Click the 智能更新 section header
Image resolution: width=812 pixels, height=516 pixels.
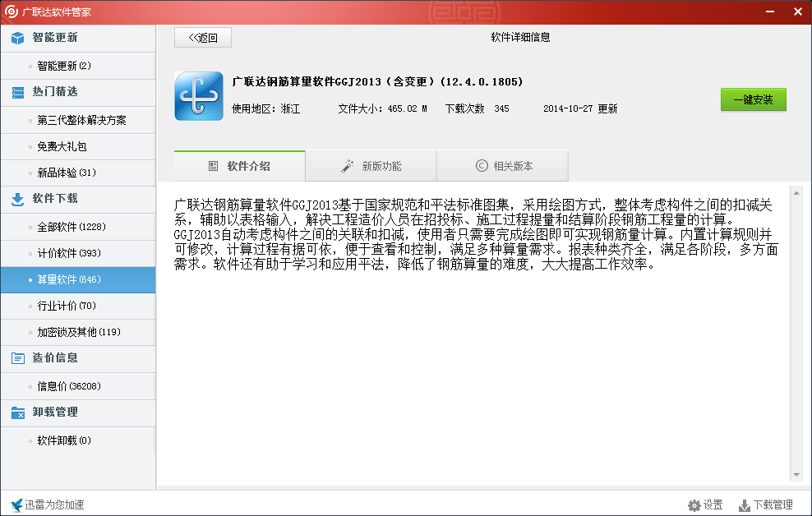click(78, 39)
